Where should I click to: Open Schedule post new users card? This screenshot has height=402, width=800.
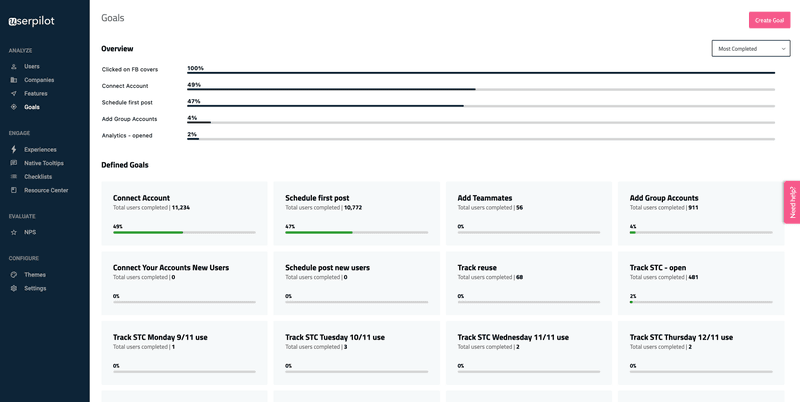357,283
